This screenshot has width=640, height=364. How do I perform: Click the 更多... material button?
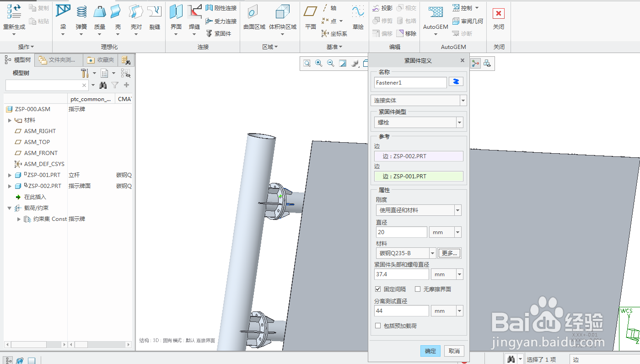pyautogui.click(x=449, y=253)
